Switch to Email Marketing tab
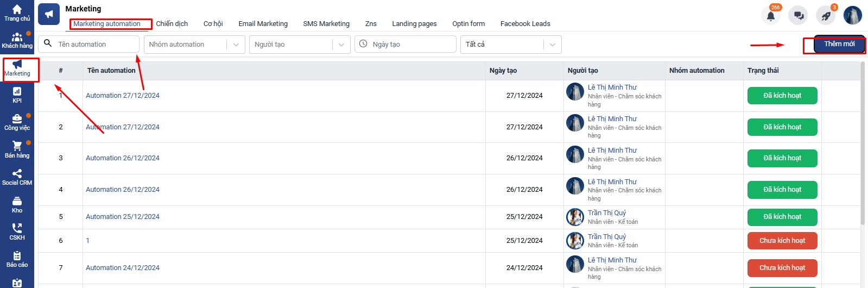Screen dimensions: 868x288 pos(263,24)
